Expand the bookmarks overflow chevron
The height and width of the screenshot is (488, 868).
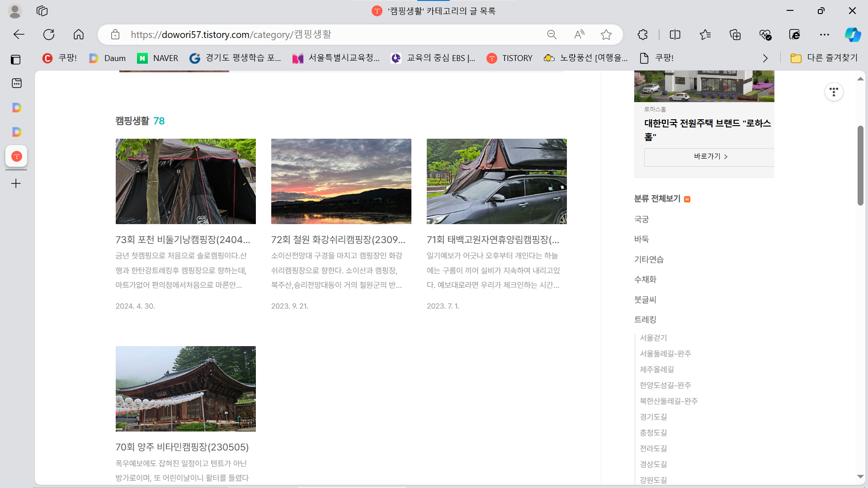pos(765,58)
